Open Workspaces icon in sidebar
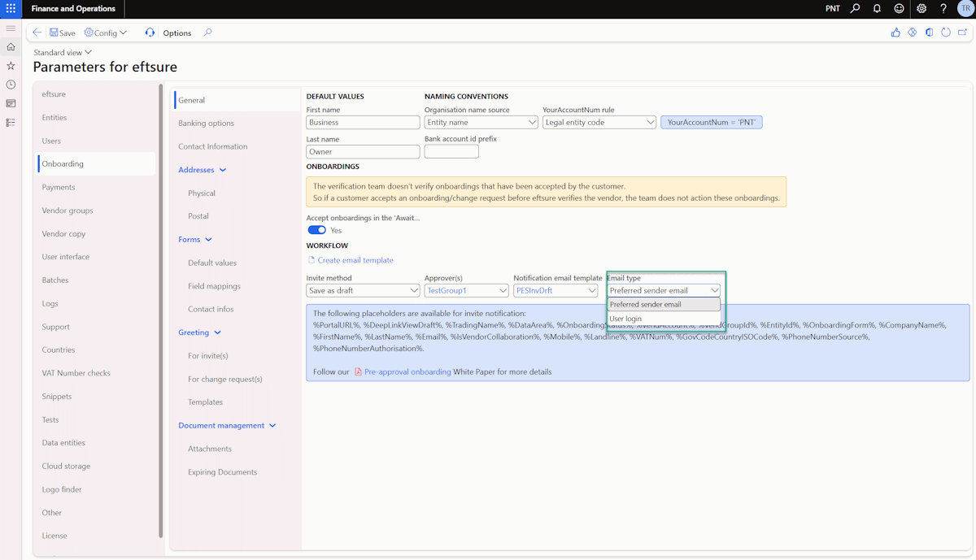The image size is (976, 560). tap(11, 103)
